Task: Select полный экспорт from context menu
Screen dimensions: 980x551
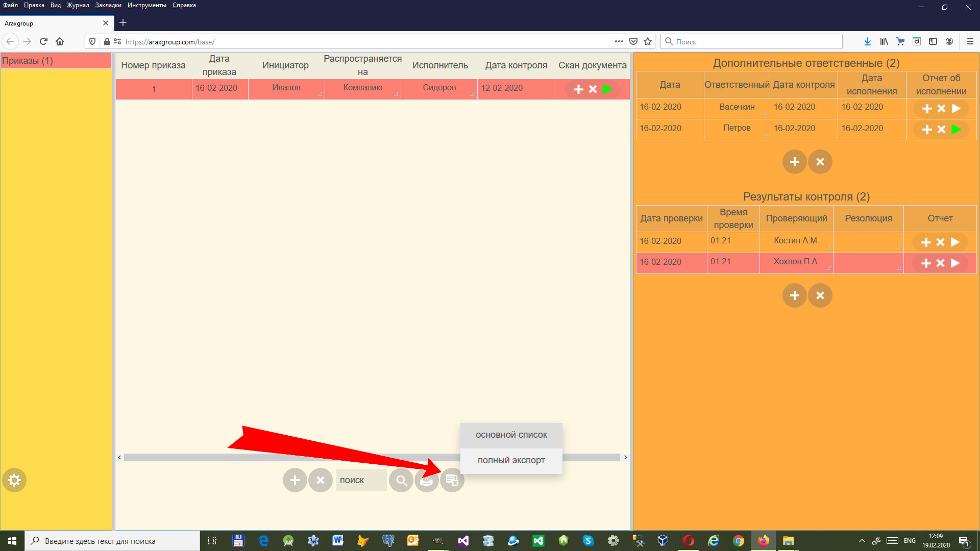Action: point(511,460)
